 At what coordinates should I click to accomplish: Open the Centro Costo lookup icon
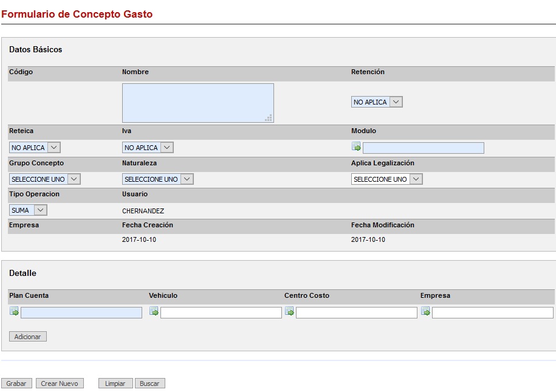pyautogui.click(x=289, y=312)
